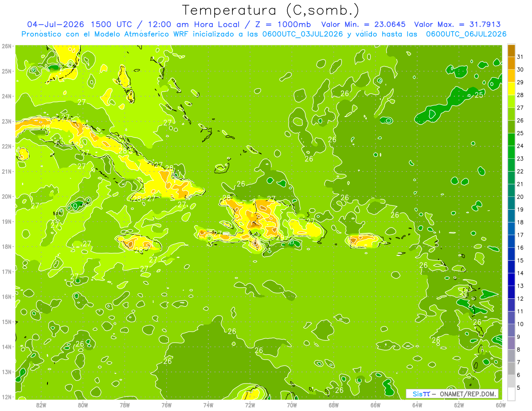Screen dimensions: 532x411
Task: Pick the blue swatch between 15 and 16
Action: click(x=511, y=254)
